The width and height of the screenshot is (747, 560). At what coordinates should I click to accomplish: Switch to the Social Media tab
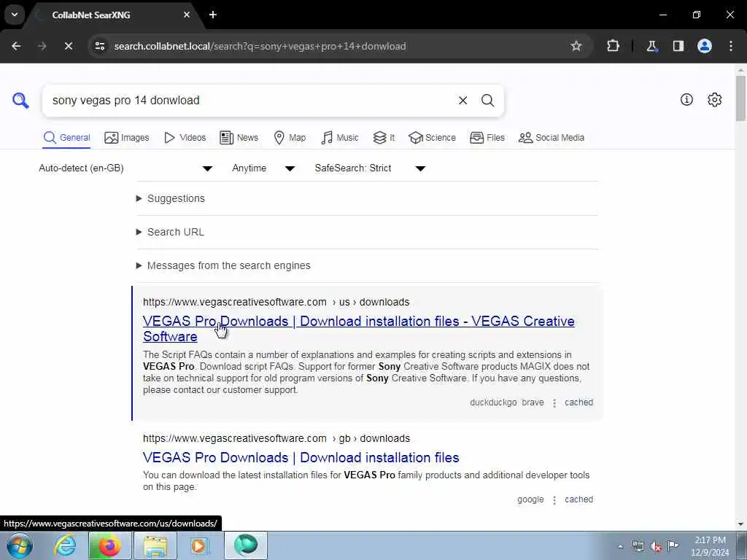(x=551, y=138)
